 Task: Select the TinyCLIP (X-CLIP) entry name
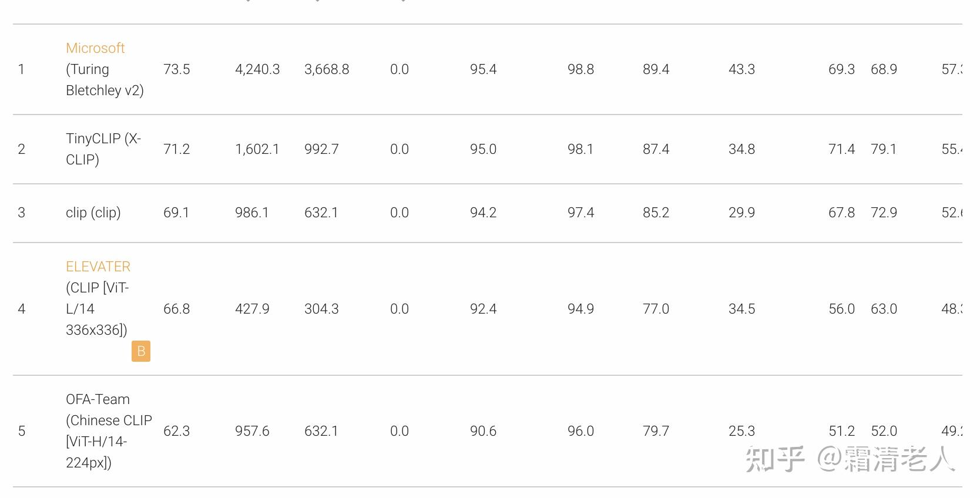[x=103, y=149]
